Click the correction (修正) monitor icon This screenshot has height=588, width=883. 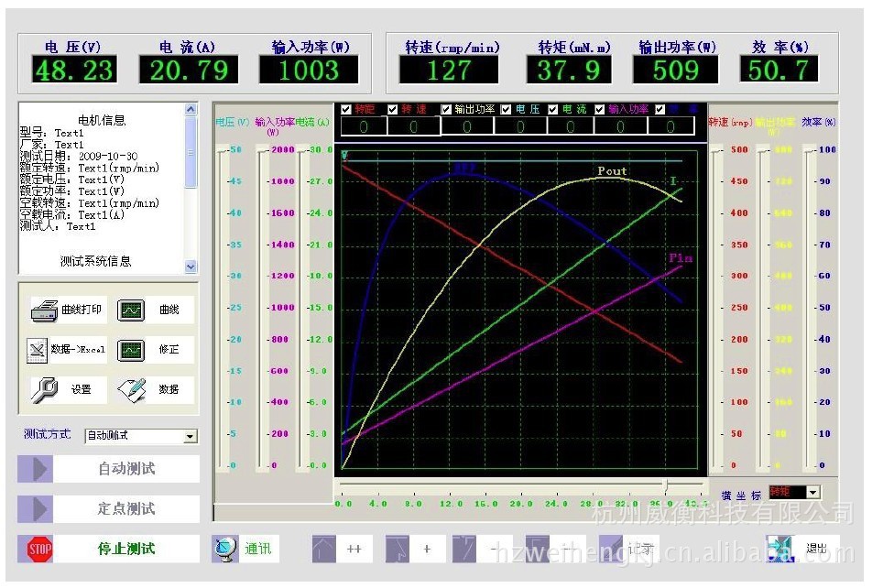click(x=131, y=350)
